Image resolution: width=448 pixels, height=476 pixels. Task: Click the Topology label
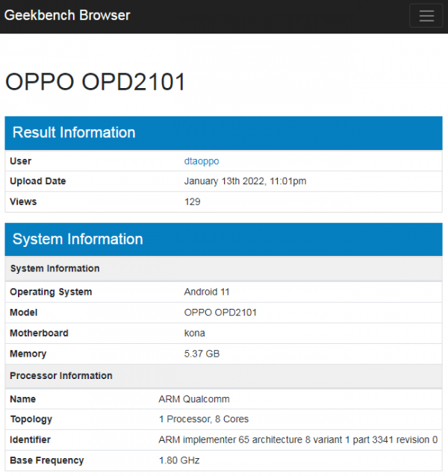click(x=31, y=419)
